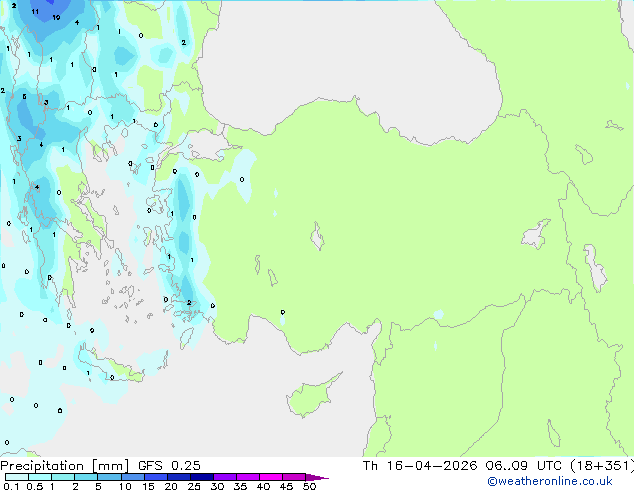Click the '06..09 UTC' time text
634x490 pixels.
[x=524, y=466]
